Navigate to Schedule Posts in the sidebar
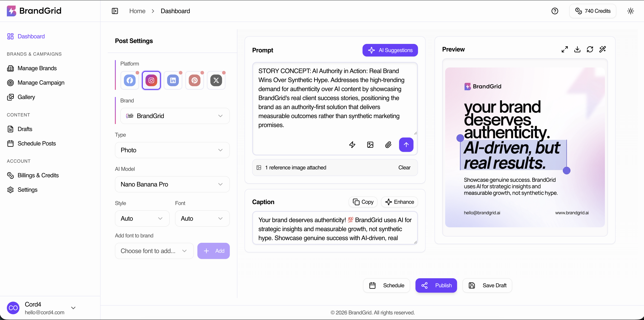The height and width of the screenshot is (320, 644). pyautogui.click(x=37, y=143)
